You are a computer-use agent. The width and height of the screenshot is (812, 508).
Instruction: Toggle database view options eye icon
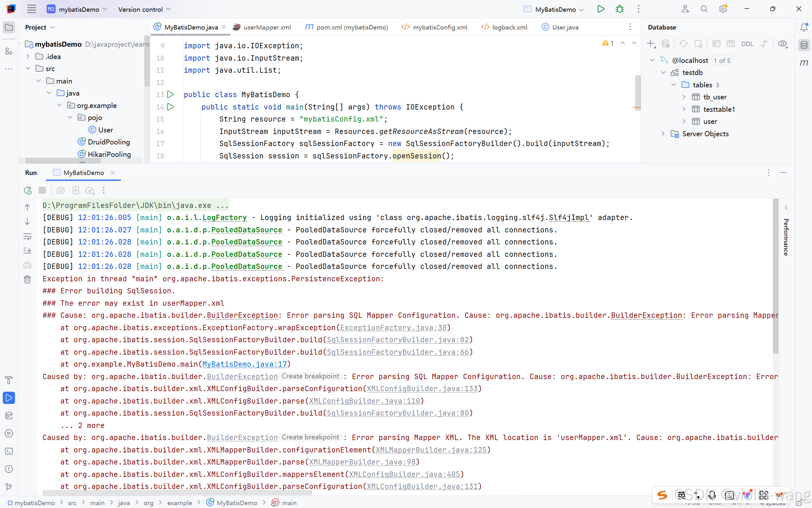tap(782, 44)
